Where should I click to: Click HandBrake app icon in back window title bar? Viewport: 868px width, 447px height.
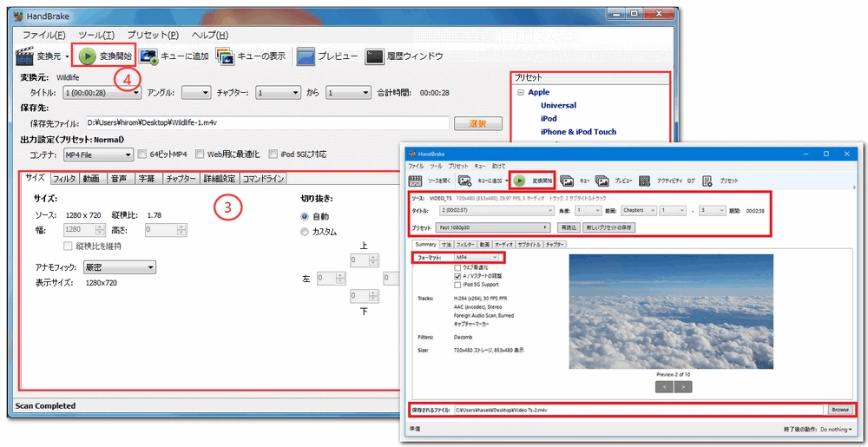point(17,15)
